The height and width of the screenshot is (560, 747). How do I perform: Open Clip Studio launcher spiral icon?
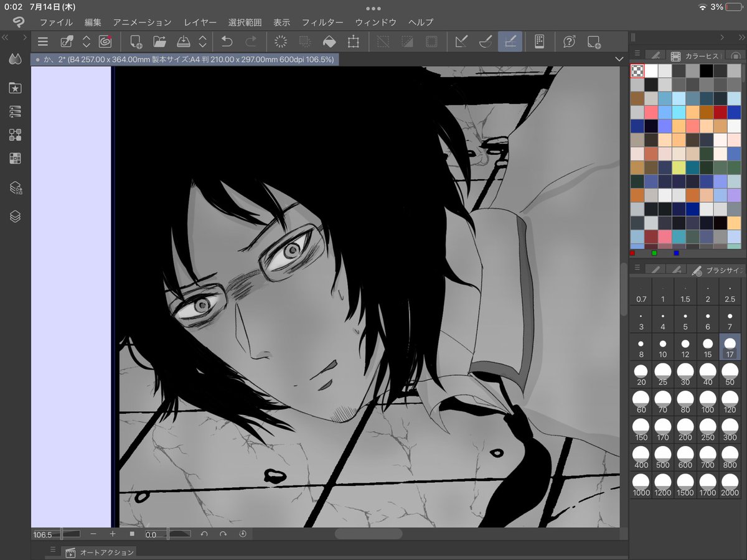tap(105, 42)
